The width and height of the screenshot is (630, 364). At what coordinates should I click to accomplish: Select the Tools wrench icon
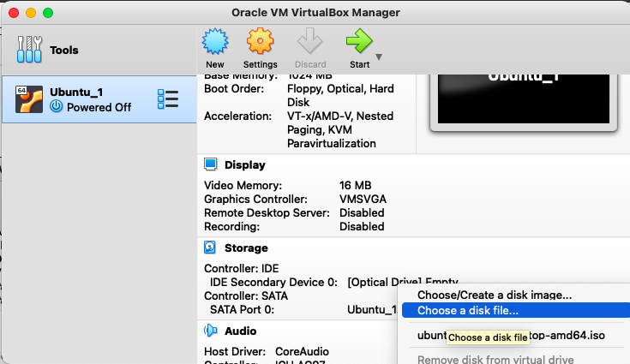pos(29,50)
